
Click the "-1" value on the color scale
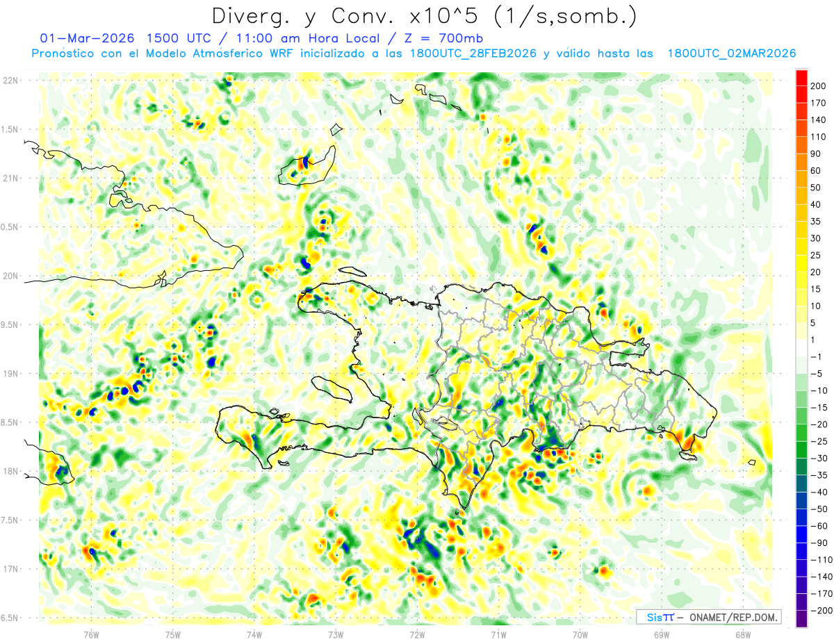[816, 357]
